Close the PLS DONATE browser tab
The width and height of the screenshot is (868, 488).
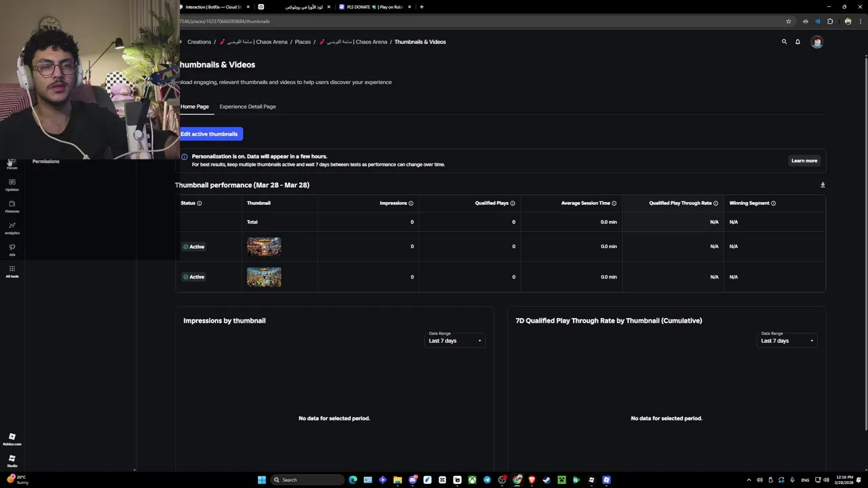(x=410, y=7)
